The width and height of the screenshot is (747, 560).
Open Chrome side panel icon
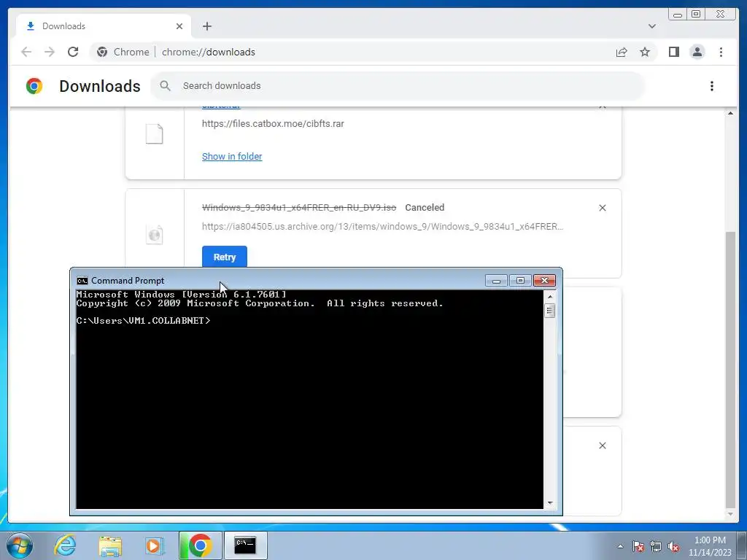pyautogui.click(x=673, y=52)
